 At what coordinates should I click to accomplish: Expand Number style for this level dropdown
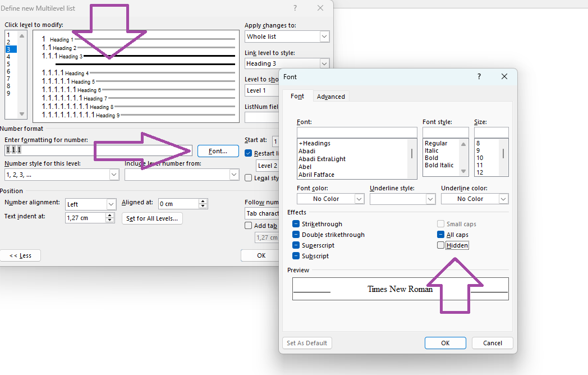click(x=114, y=175)
